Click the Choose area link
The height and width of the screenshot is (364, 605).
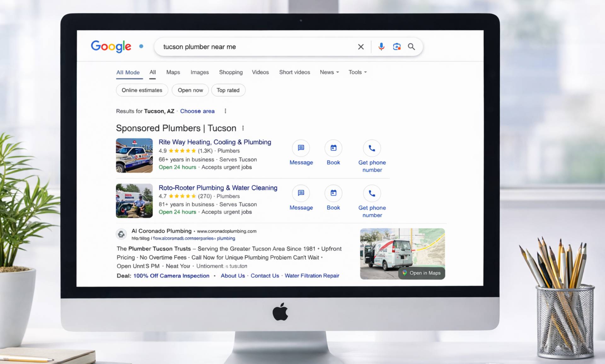tap(197, 111)
